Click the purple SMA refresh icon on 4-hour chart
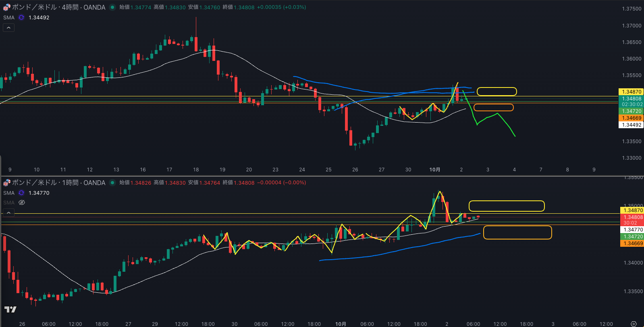Screen dimensions: 644x327 (21, 17)
